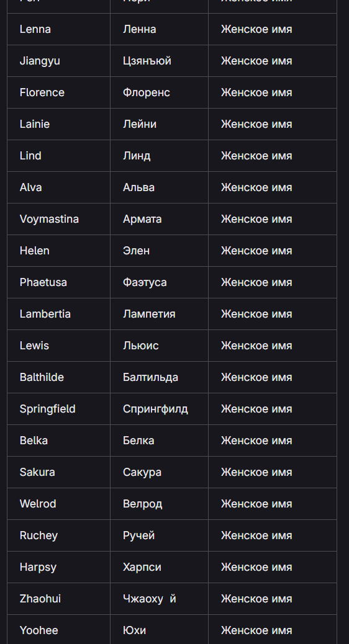Select the Lenna name cell

pyautogui.click(x=59, y=29)
